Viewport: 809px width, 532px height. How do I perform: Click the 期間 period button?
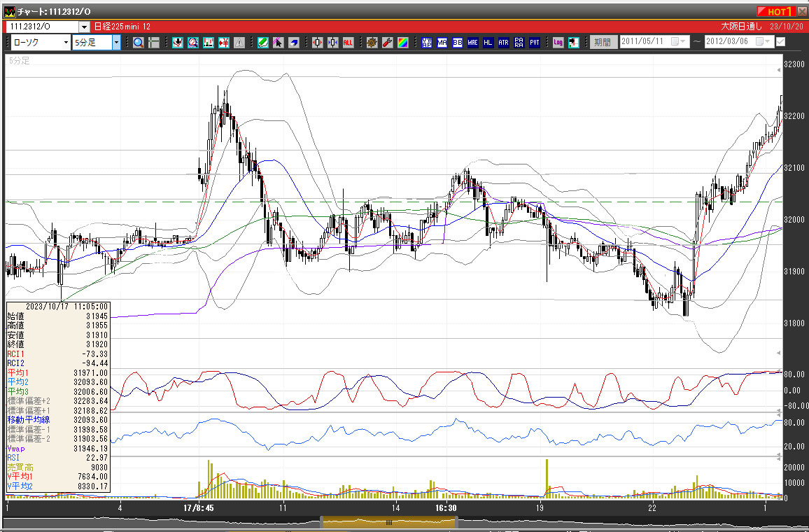pyautogui.click(x=603, y=43)
